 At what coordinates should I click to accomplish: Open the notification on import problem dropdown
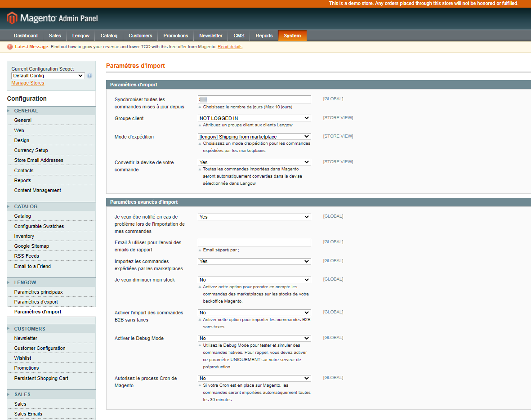254,217
